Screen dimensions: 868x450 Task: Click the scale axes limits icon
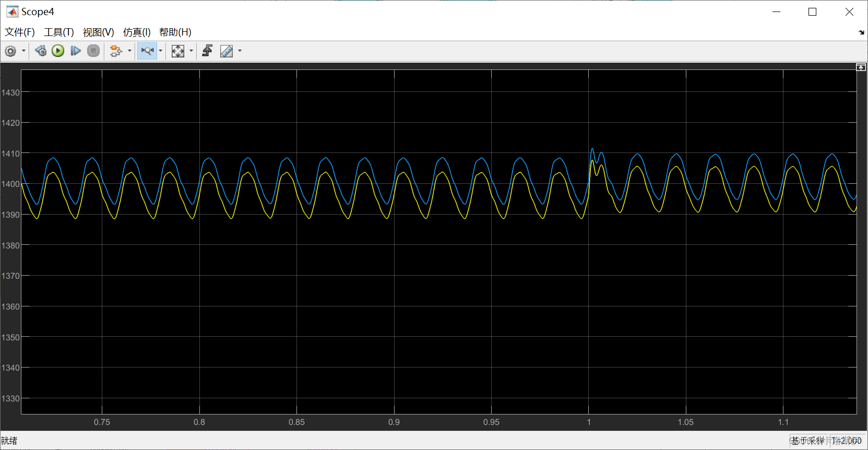[x=178, y=51]
